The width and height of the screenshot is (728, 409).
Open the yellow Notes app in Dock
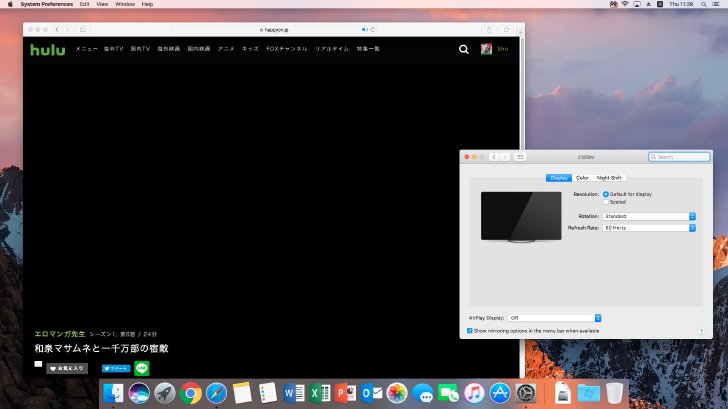[242, 393]
